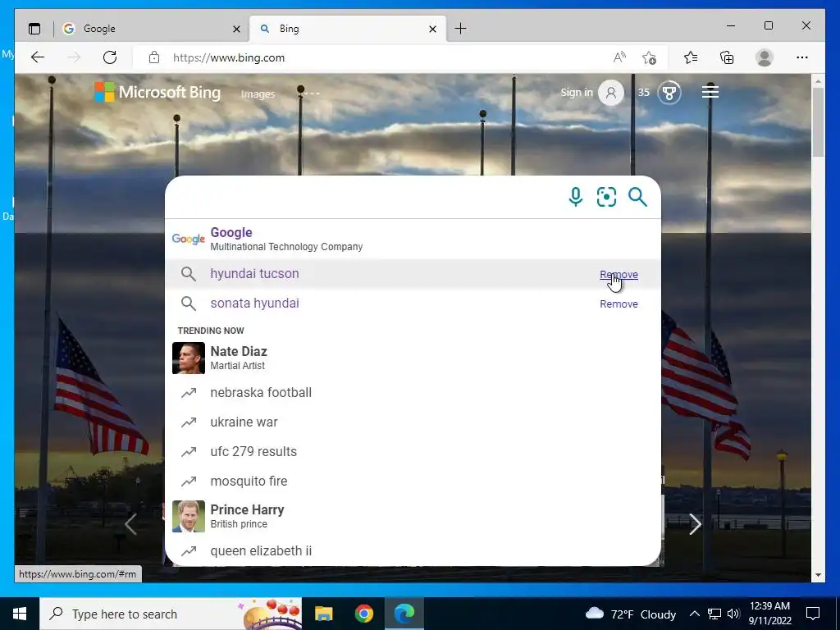Click the site lock icon in address bar

[154, 57]
